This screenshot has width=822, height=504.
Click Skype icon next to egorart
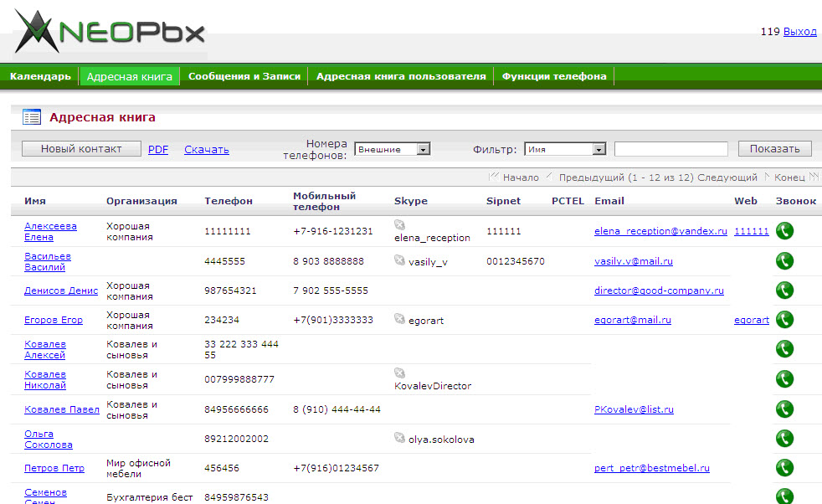coord(399,319)
